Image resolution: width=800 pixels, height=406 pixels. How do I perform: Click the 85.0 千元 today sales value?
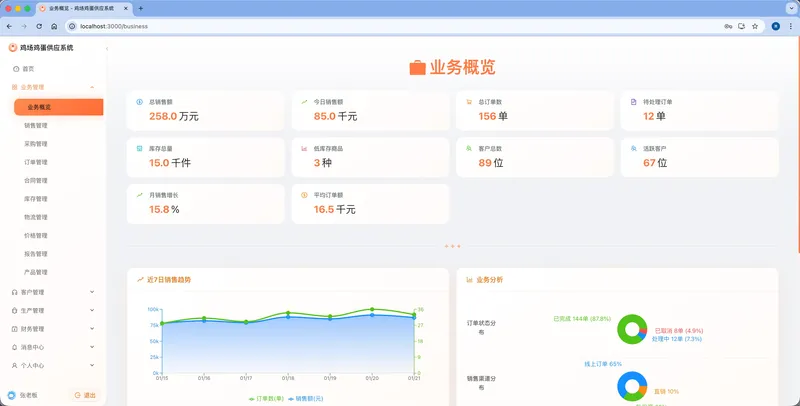coord(336,116)
